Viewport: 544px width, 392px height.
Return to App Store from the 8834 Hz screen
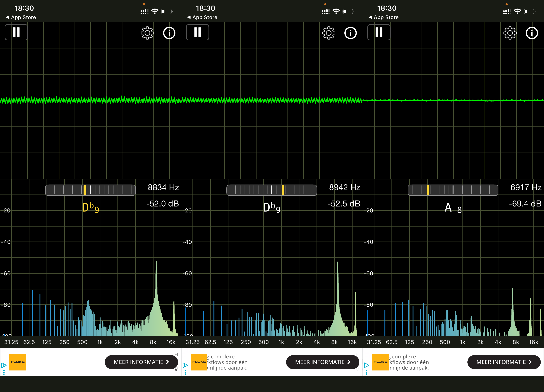[x=21, y=17]
